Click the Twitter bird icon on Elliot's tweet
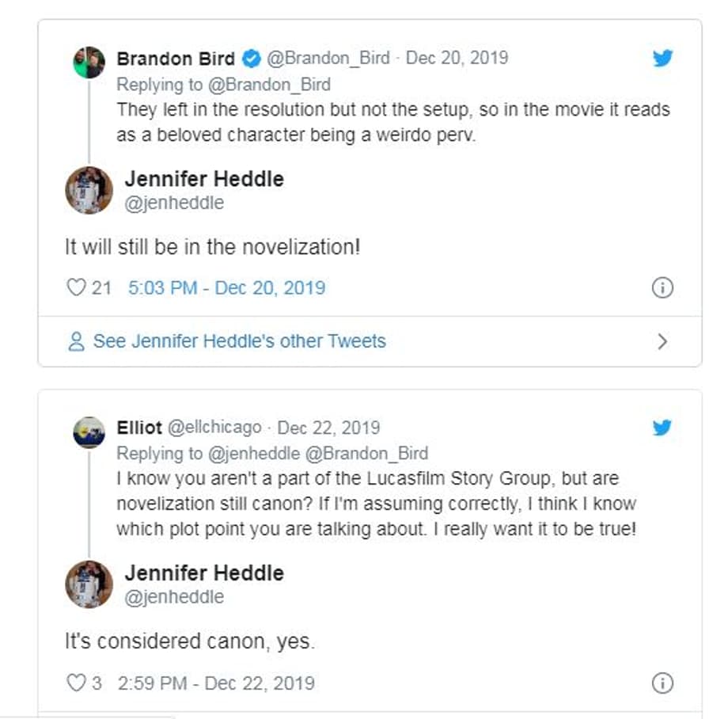This screenshot has width=728, height=719. pyautogui.click(x=662, y=428)
